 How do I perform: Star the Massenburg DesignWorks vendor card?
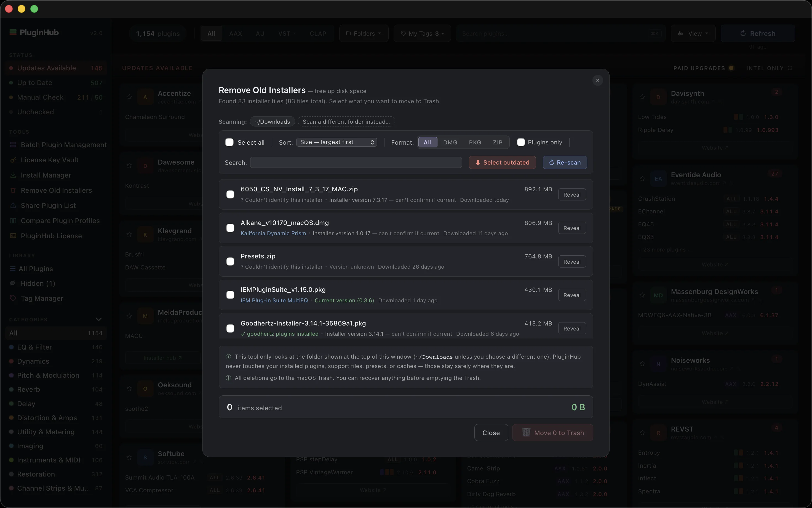[x=642, y=295]
